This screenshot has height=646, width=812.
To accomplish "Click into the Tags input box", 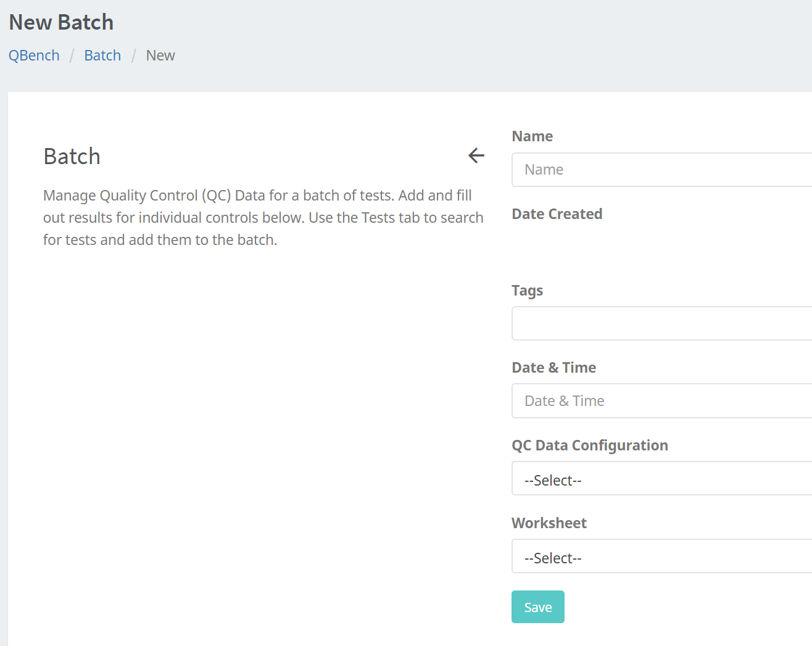I will click(x=661, y=323).
